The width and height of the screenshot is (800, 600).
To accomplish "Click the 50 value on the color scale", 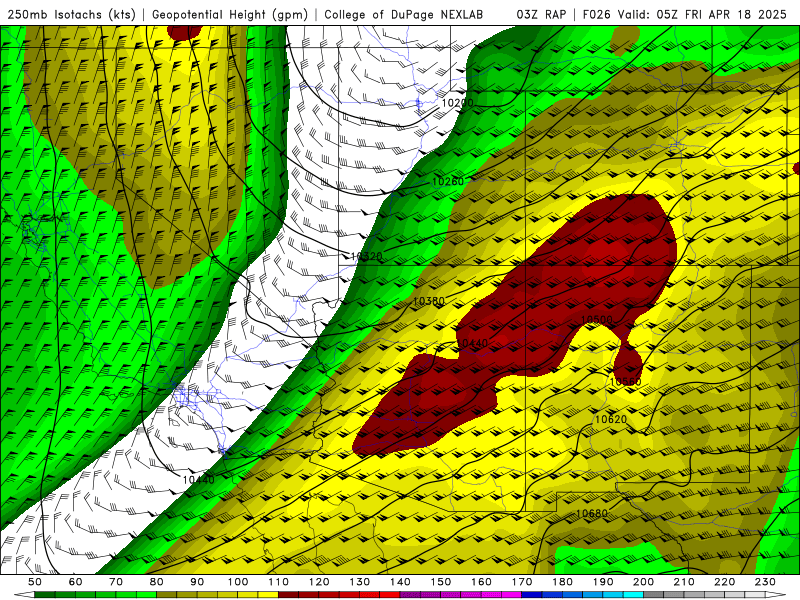I will pyautogui.click(x=35, y=582).
